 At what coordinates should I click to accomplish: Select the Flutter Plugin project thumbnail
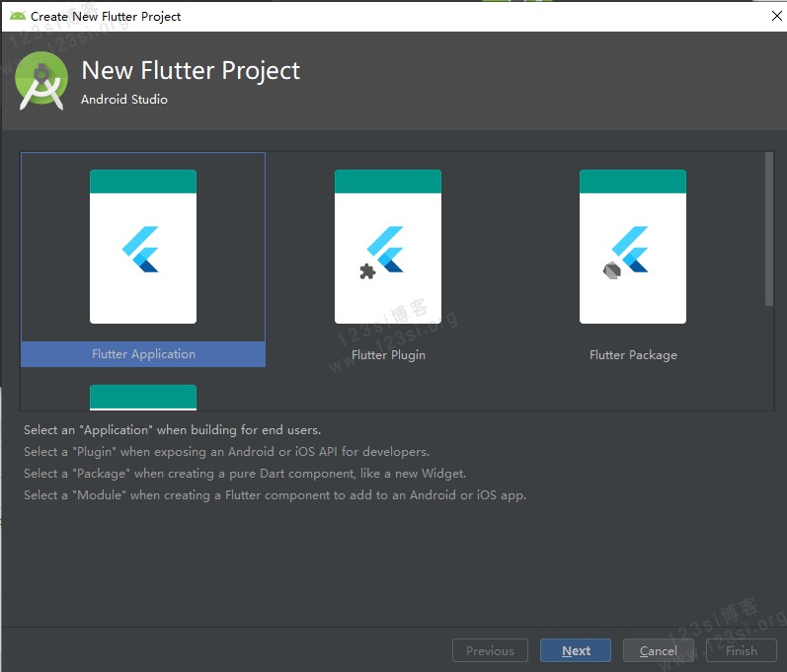point(388,247)
